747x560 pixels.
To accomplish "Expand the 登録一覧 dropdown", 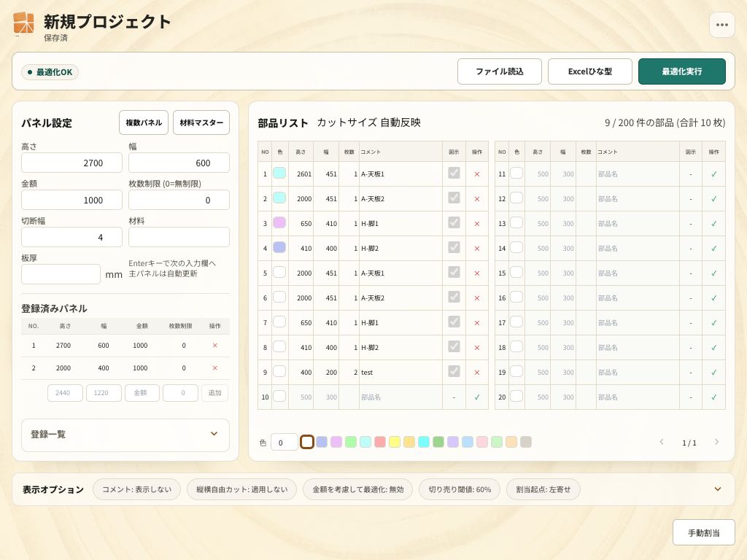I will click(x=125, y=435).
